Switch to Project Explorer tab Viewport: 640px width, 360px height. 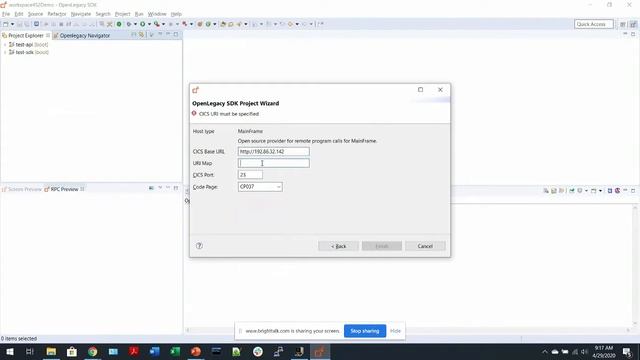pos(26,36)
